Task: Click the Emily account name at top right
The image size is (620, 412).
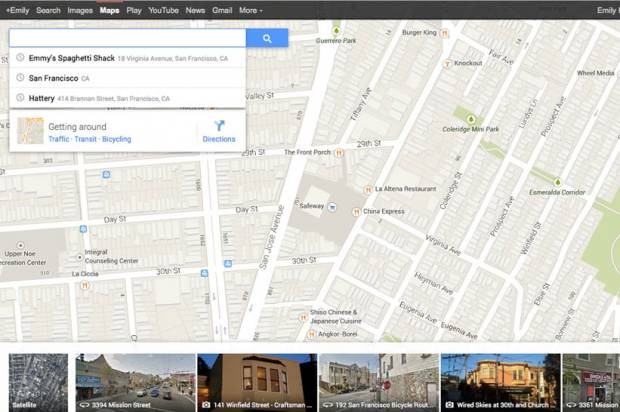Action: coord(608,11)
